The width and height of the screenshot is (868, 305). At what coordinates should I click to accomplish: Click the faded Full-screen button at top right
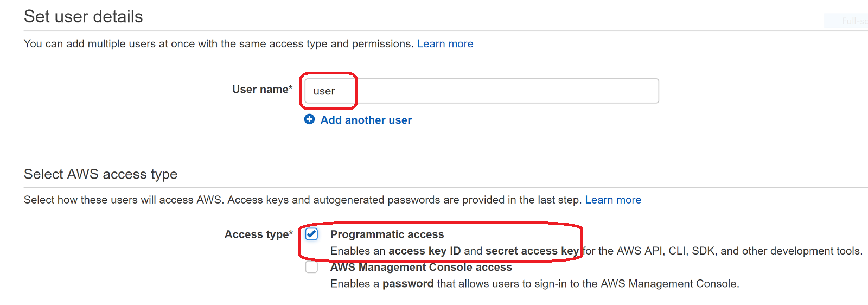(846, 21)
